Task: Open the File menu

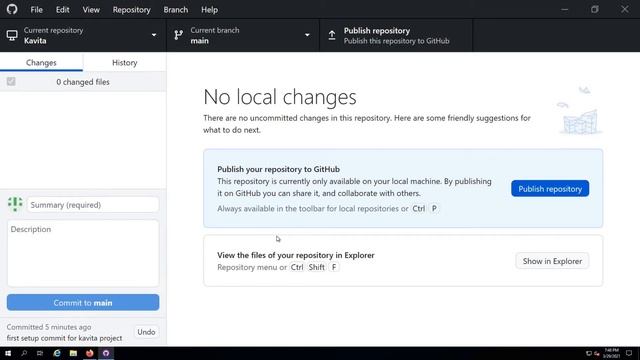Action: coord(36,9)
